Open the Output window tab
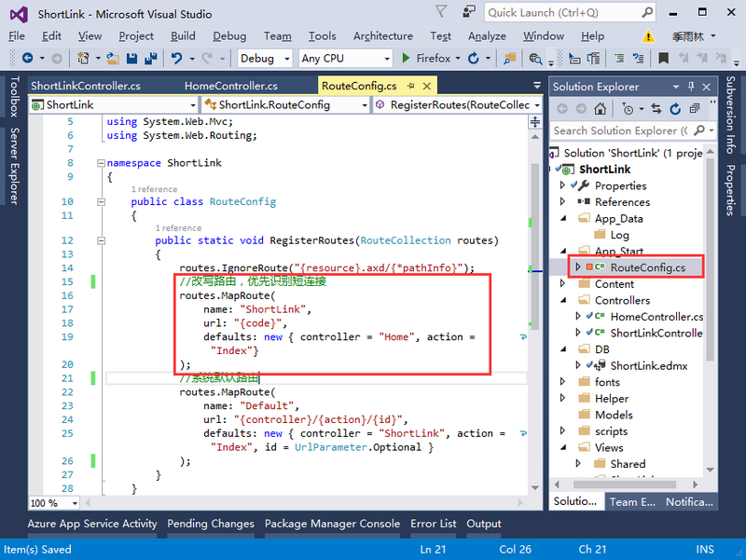746x560 pixels. coord(483,524)
